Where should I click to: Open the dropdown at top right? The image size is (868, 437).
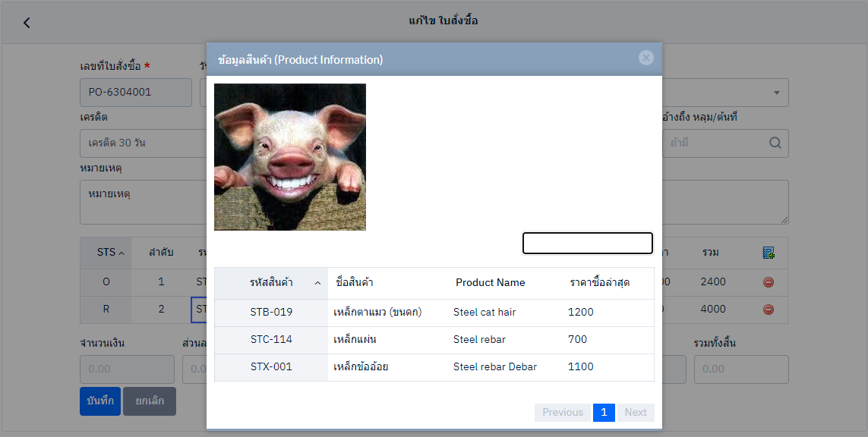coord(776,93)
